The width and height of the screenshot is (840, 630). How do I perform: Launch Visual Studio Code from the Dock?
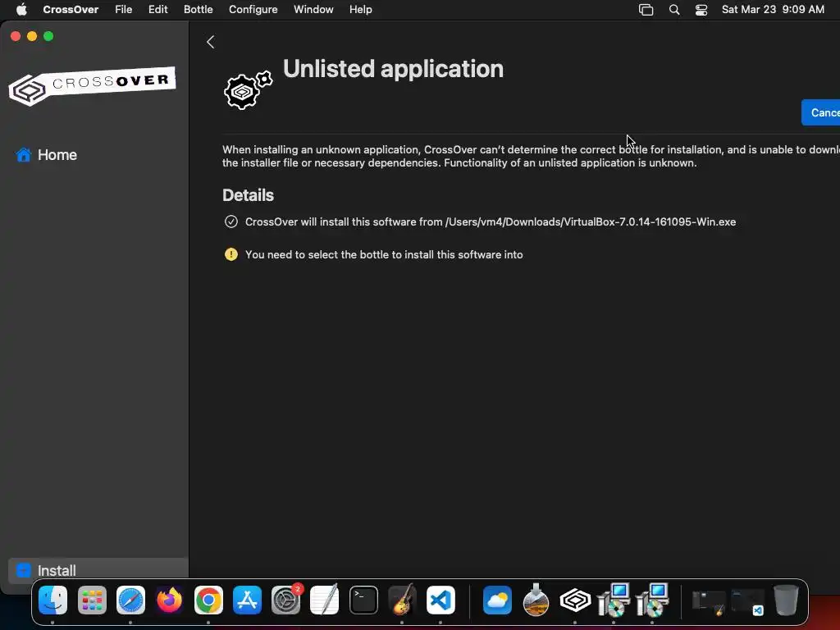(441, 600)
